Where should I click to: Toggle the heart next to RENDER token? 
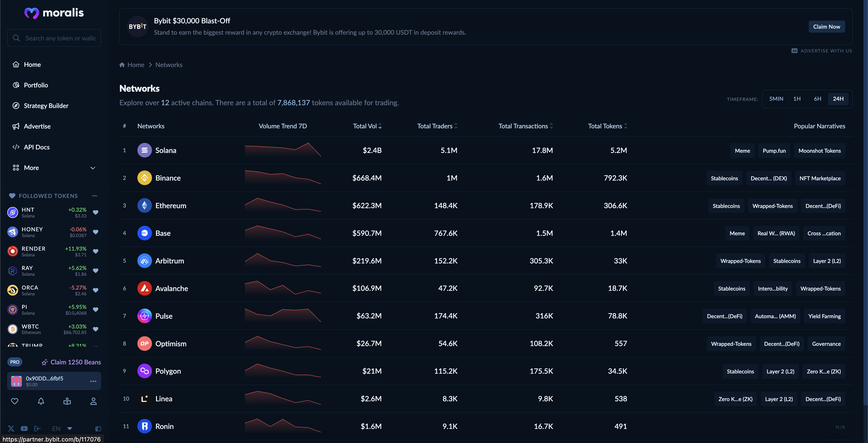click(96, 251)
